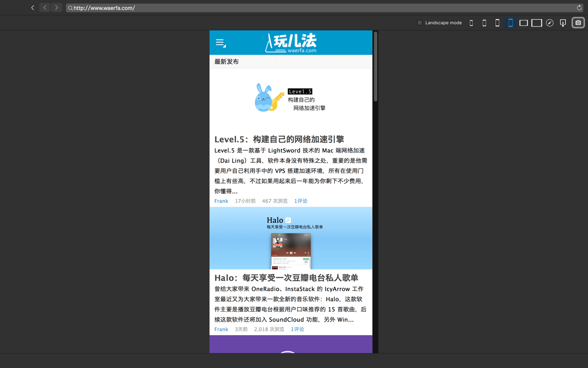Click the Level.5 article summary paragraph

click(x=291, y=171)
